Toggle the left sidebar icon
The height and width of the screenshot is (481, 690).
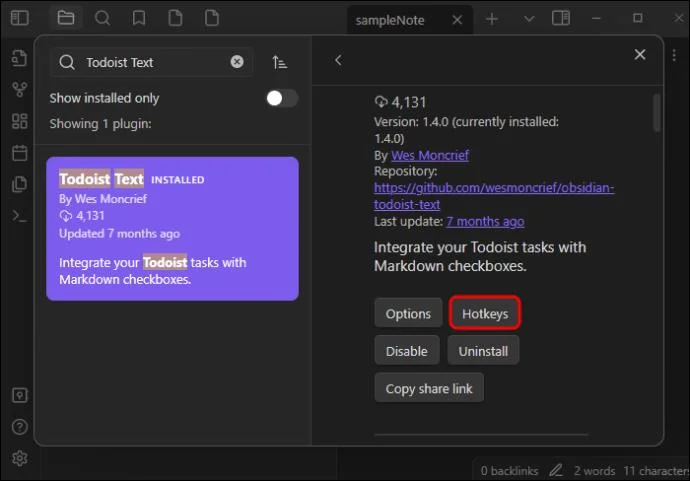pyautogui.click(x=20, y=18)
